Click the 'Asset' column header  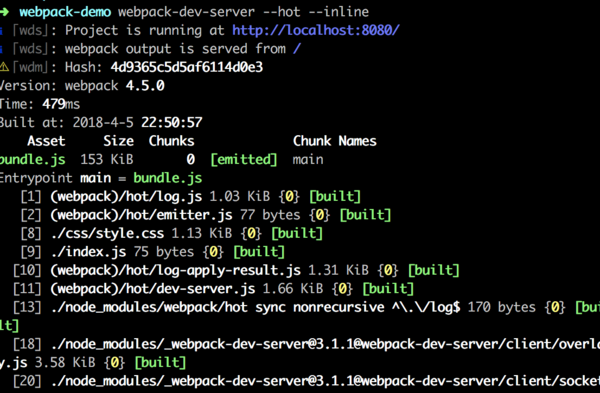pos(46,141)
